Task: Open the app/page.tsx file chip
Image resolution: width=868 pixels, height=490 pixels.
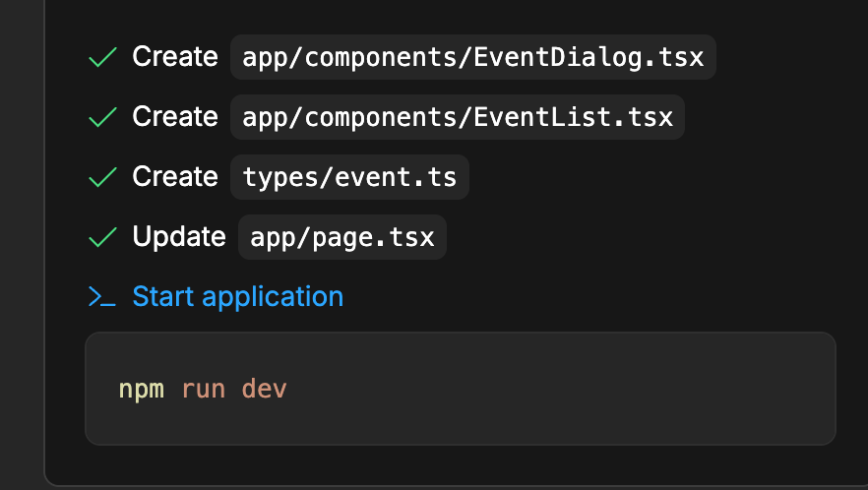Action: point(342,237)
